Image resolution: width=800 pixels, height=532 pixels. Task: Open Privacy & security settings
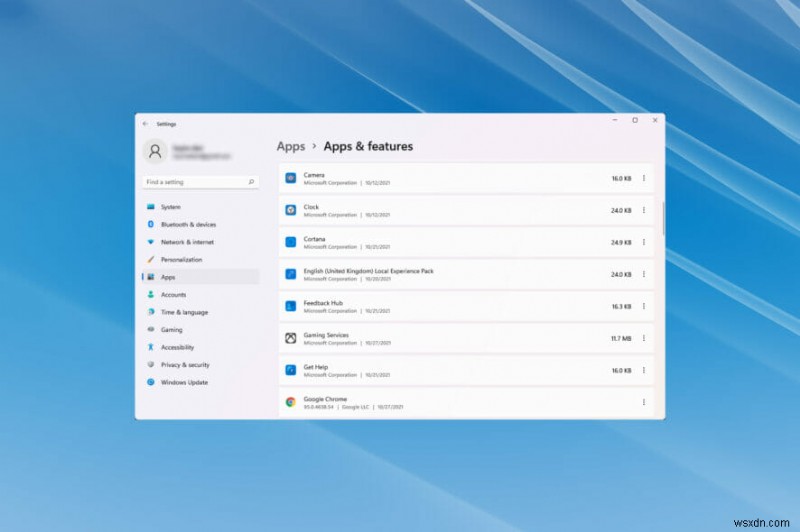pos(201,365)
